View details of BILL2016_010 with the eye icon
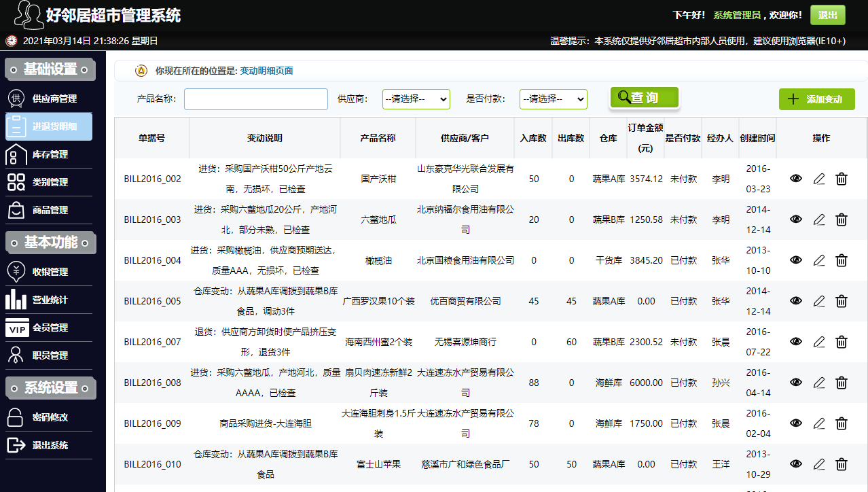Screen dimensions: 868x492 tap(796, 464)
